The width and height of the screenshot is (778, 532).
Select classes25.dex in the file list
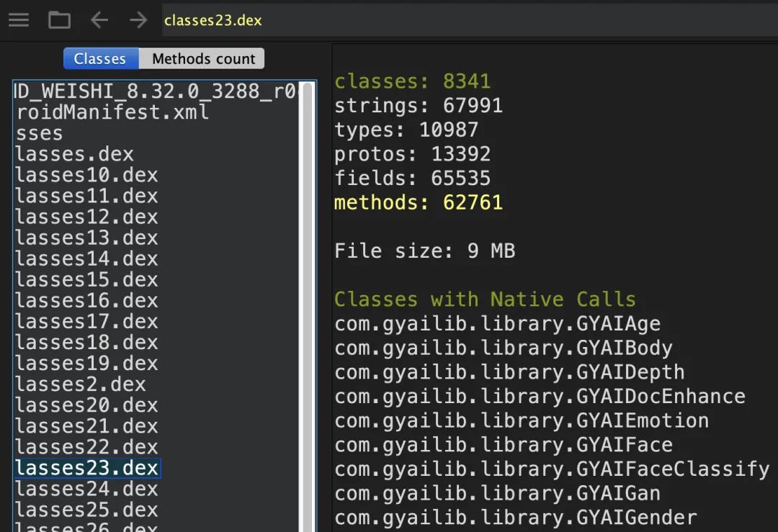[x=86, y=510]
